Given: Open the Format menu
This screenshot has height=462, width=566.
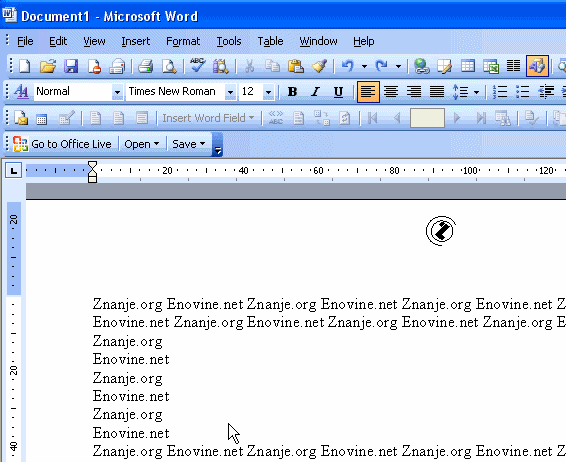Looking at the screenshot, I should (183, 41).
